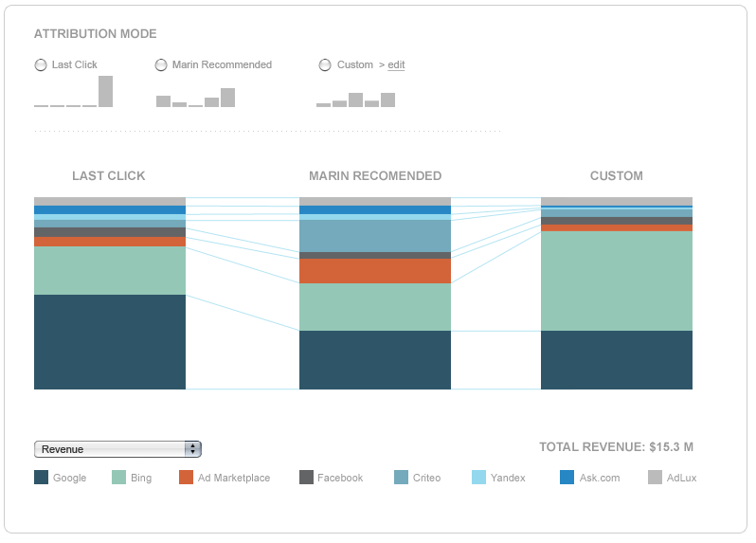This screenshot has width=756, height=543.
Task: Click the Last Click mini bar chart
Action: (73, 93)
